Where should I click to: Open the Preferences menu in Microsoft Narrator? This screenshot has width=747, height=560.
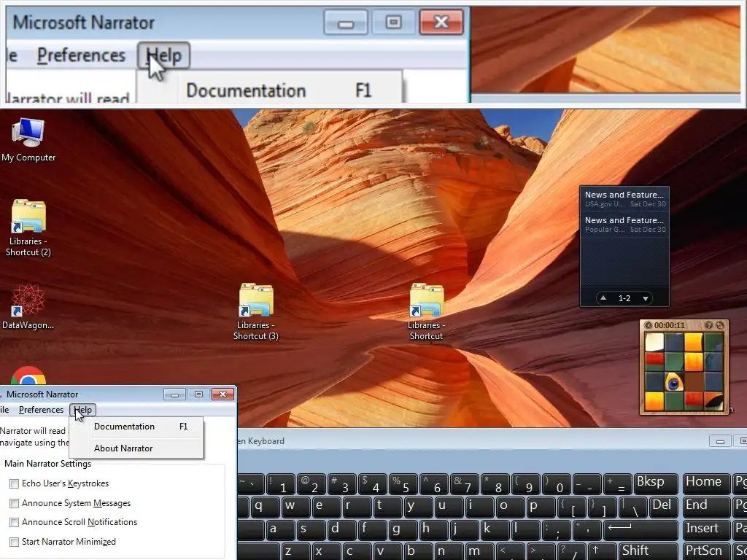pyautogui.click(x=41, y=410)
